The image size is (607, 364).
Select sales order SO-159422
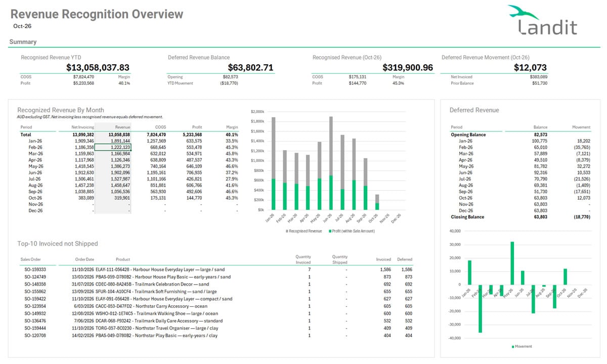click(x=35, y=299)
